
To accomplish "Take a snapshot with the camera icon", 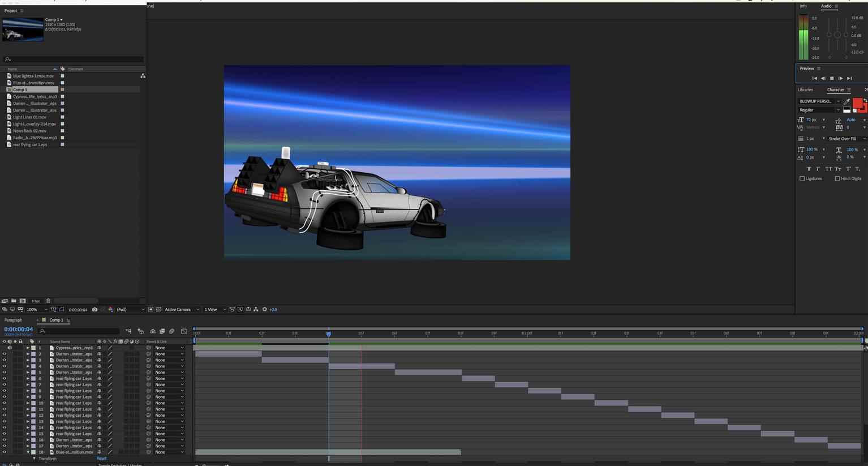I will coord(94,310).
